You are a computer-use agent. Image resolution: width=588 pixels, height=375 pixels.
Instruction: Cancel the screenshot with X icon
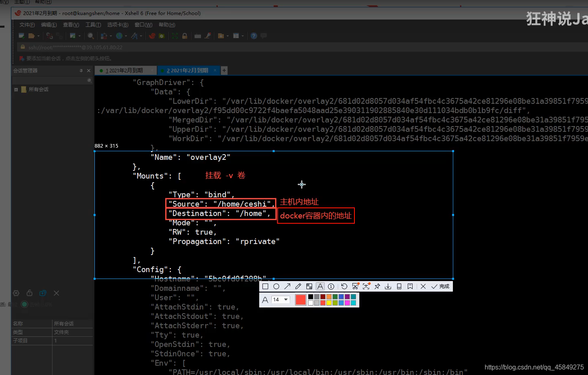click(x=423, y=286)
